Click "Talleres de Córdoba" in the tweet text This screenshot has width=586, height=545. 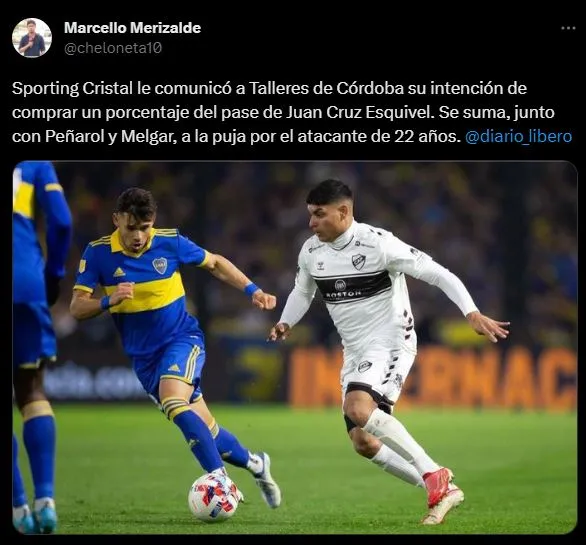pyautogui.click(x=326, y=89)
